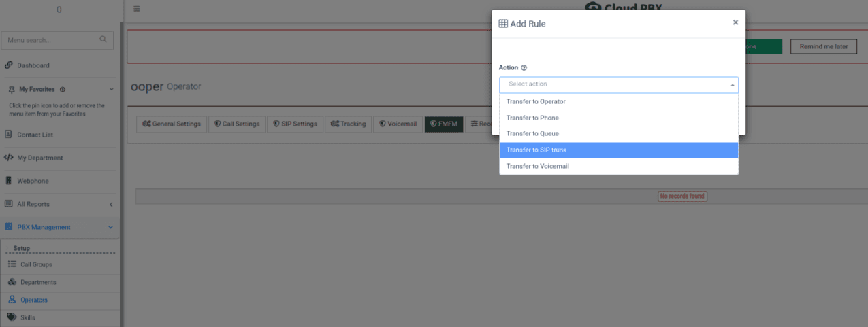Expand the All Reports menu
Viewport: 868px width, 327px height.
click(x=111, y=204)
